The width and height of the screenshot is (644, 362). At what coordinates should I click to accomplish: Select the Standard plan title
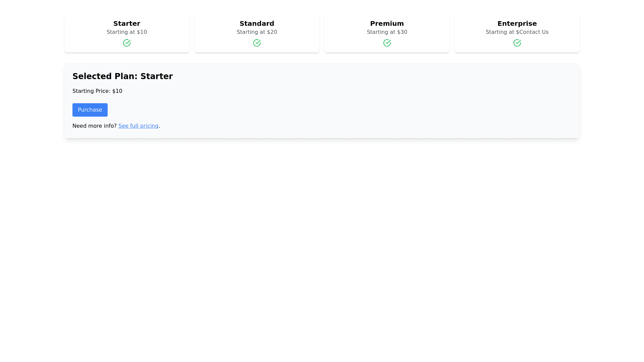257,23
